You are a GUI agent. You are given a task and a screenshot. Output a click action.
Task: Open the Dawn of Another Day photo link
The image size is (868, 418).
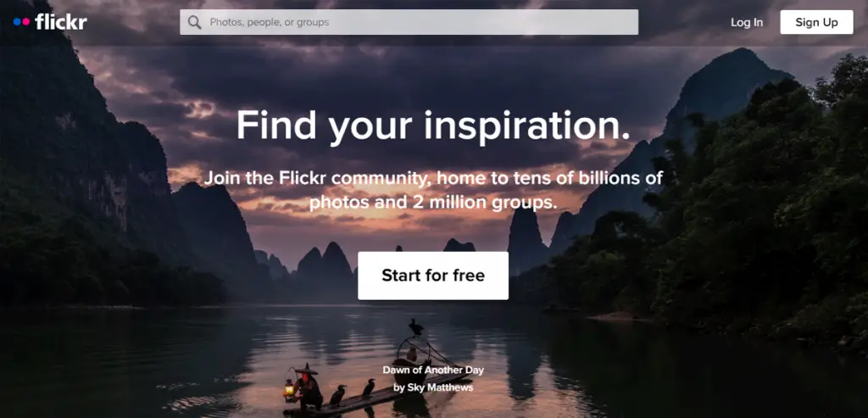pyautogui.click(x=433, y=370)
